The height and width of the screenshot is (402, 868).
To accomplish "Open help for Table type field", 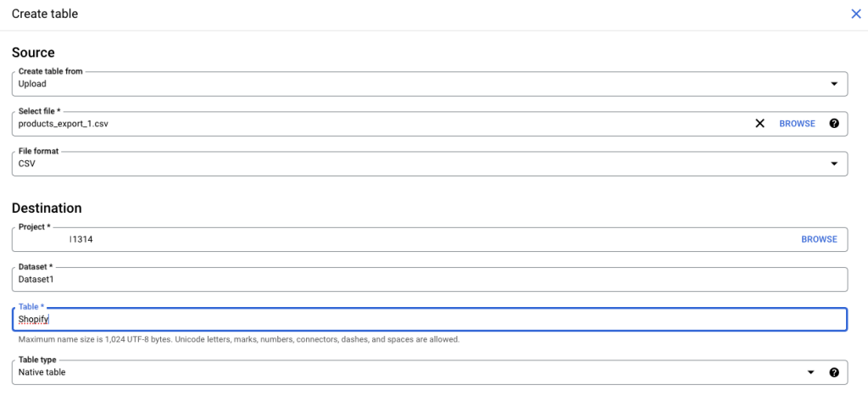I will (834, 372).
